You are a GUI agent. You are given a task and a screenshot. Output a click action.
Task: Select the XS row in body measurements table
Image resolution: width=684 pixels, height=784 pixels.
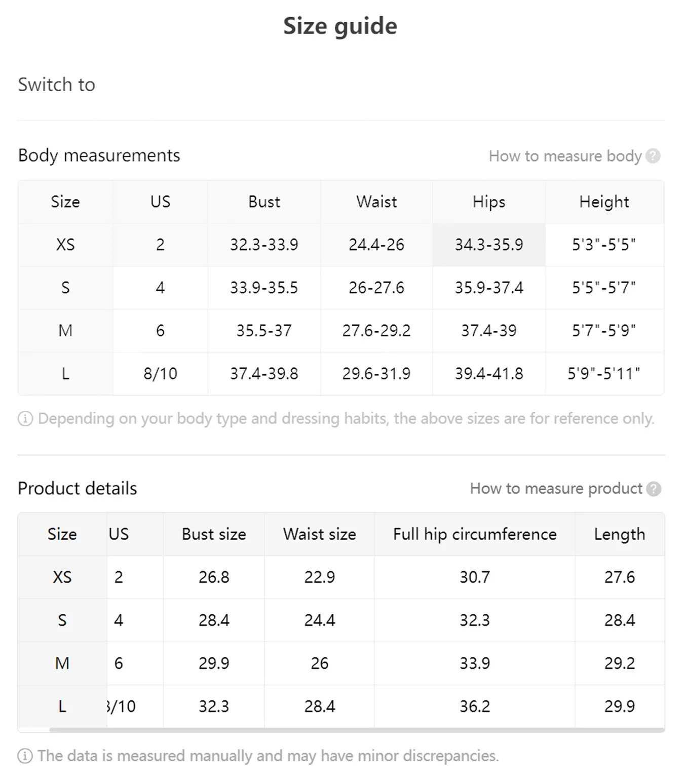[65, 245]
